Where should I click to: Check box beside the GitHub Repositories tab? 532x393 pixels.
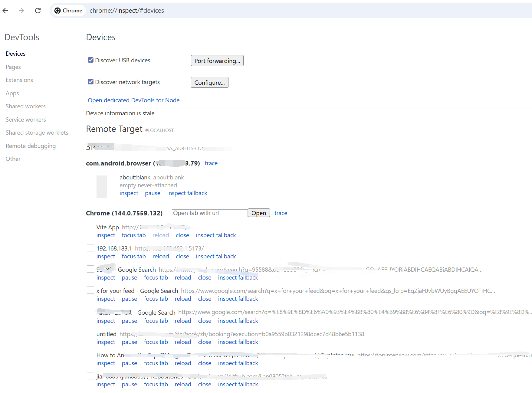(90, 376)
